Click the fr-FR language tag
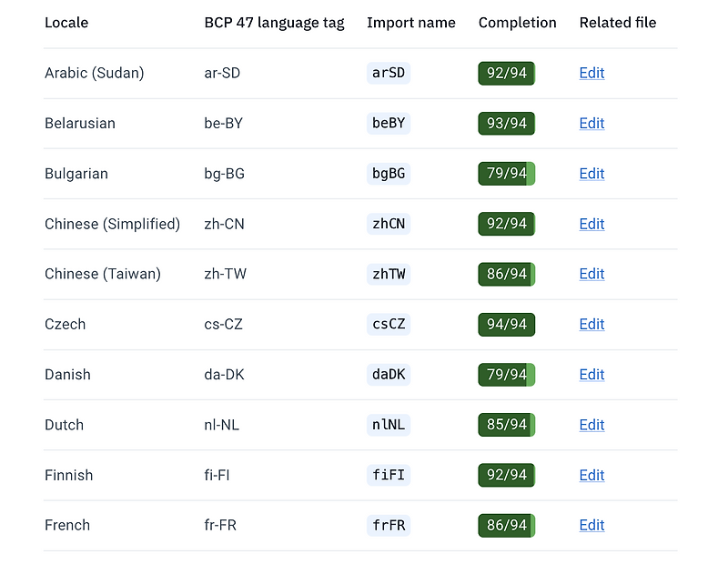The image size is (728, 564). [x=220, y=525]
